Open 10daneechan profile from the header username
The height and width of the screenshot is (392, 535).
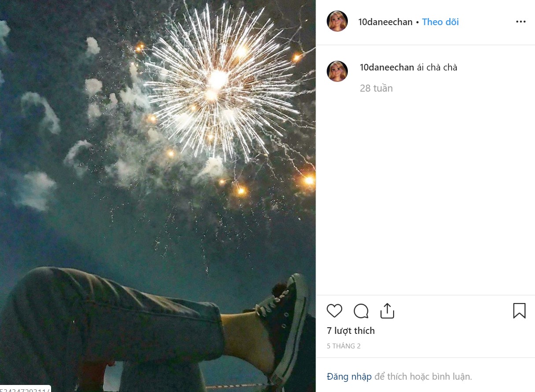[385, 22]
